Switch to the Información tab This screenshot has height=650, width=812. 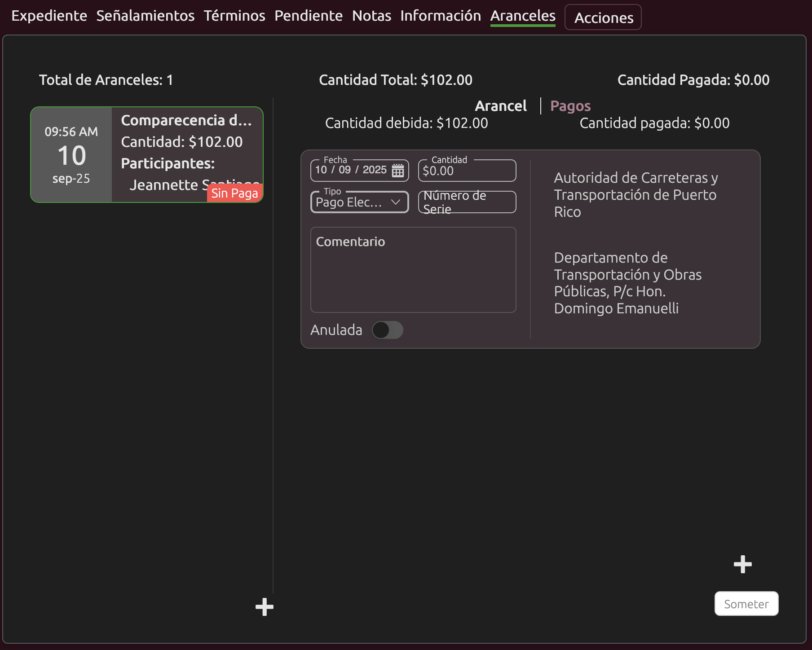pos(440,16)
